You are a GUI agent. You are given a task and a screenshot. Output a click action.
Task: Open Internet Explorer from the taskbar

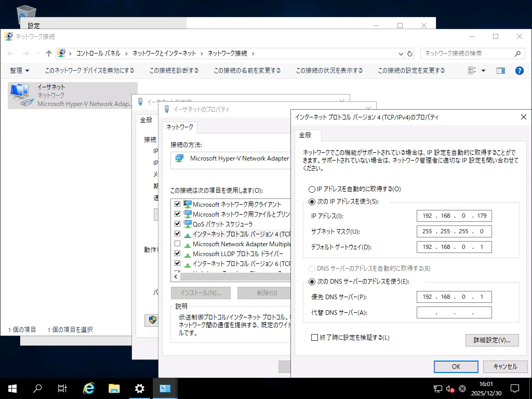point(88,388)
